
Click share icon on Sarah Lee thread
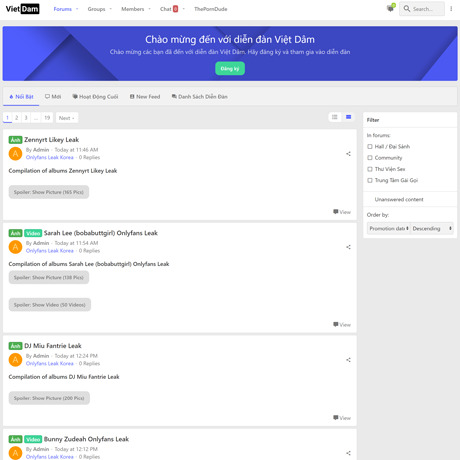coord(348,247)
